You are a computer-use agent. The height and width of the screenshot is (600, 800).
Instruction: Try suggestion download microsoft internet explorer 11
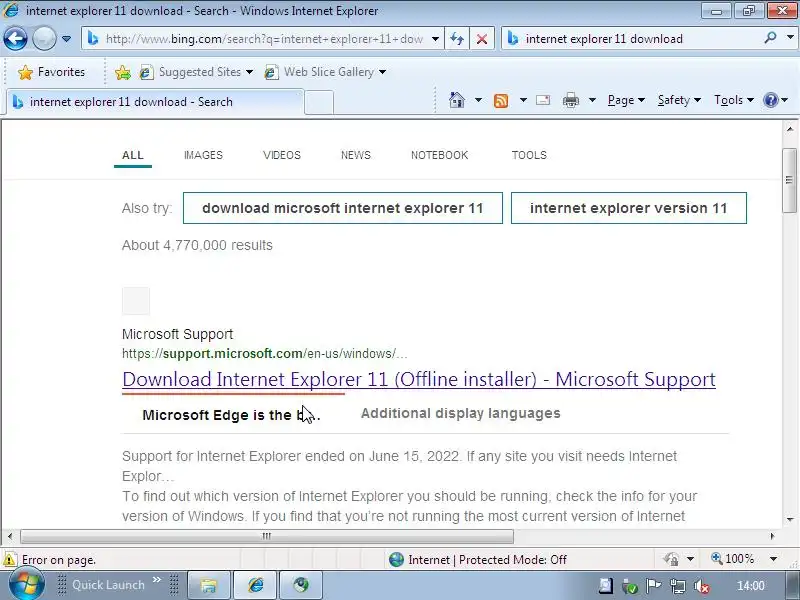tap(343, 208)
